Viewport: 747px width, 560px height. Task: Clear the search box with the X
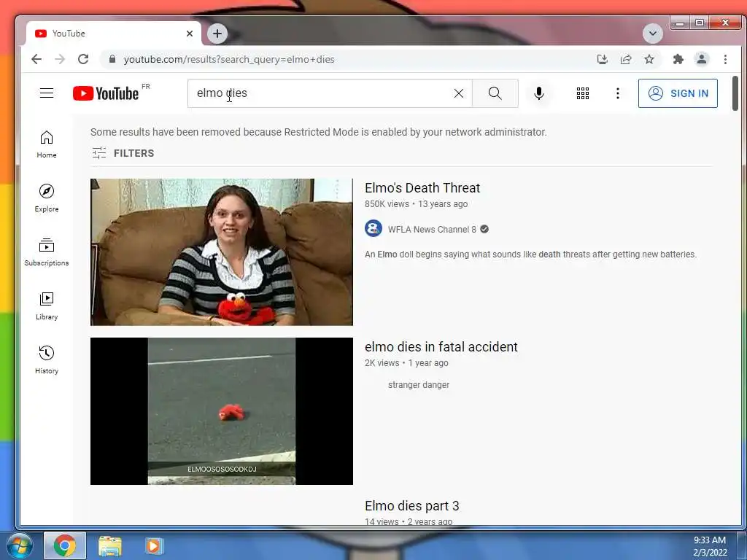459,93
